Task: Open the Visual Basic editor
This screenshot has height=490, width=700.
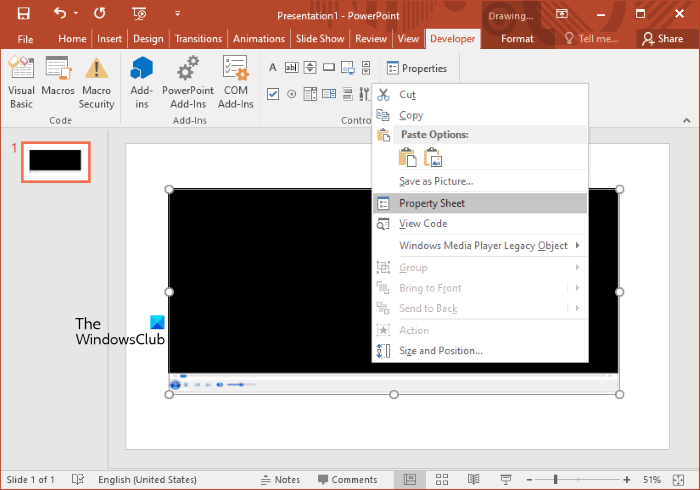Action: click(x=21, y=81)
